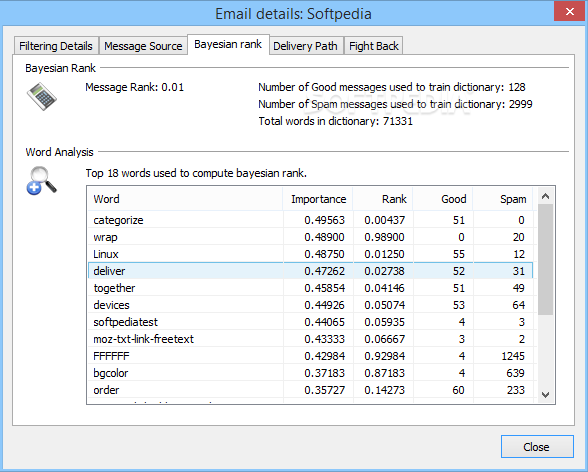Select the 'moz-txt-link-freetext' row
This screenshot has width=588, height=472.
(x=310, y=339)
